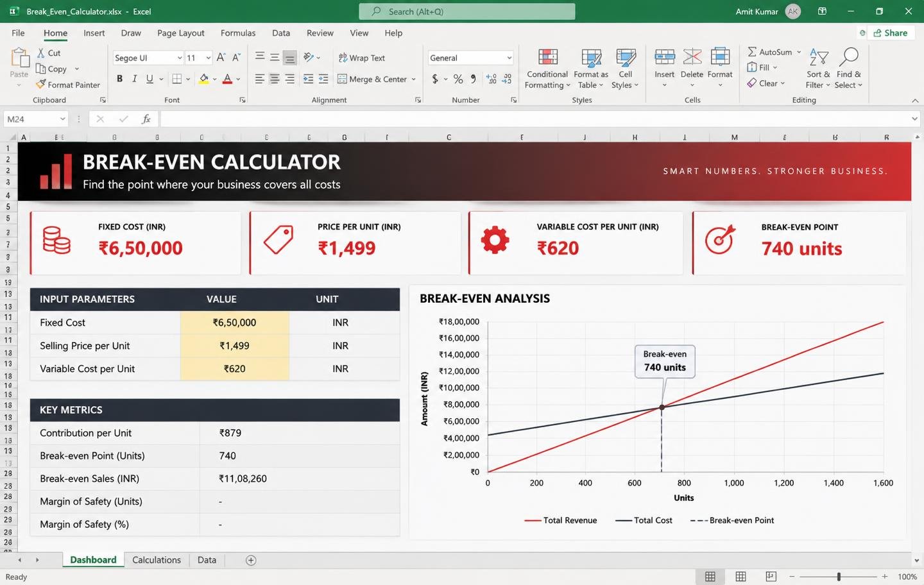Apply accounting number format with the dollar icon
924x585 pixels.
[435, 79]
